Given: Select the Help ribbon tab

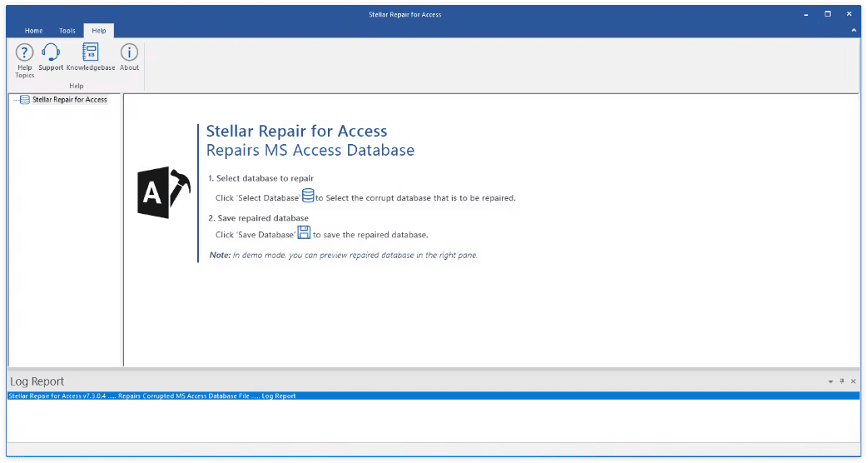Looking at the screenshot, I should tap(99, 31).
